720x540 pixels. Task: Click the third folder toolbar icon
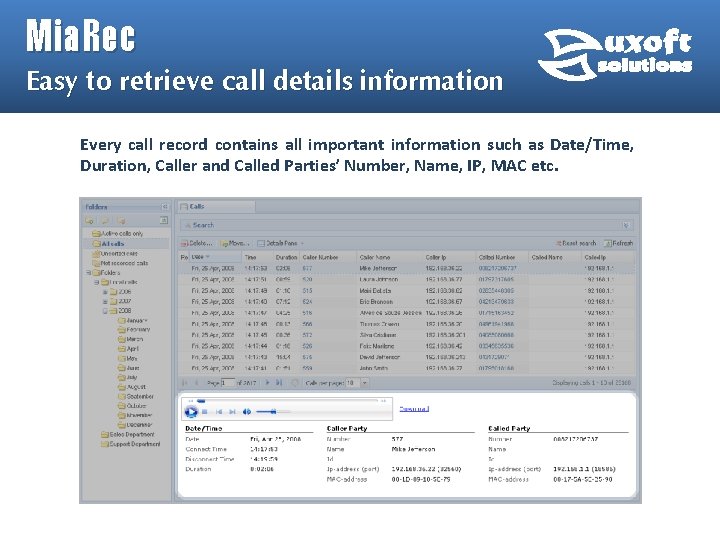point(121,221)
